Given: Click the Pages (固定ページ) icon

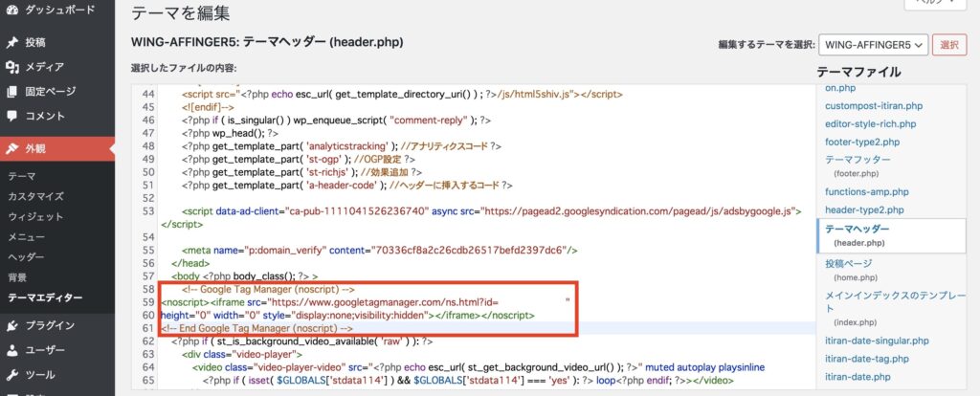Looking at the screenshot, I should (11, 92).
